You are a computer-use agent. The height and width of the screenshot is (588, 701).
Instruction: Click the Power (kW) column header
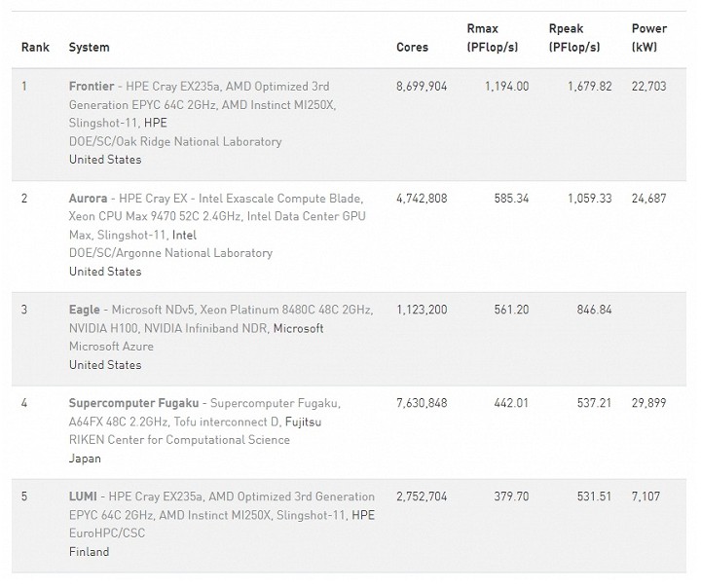point(649,38)
